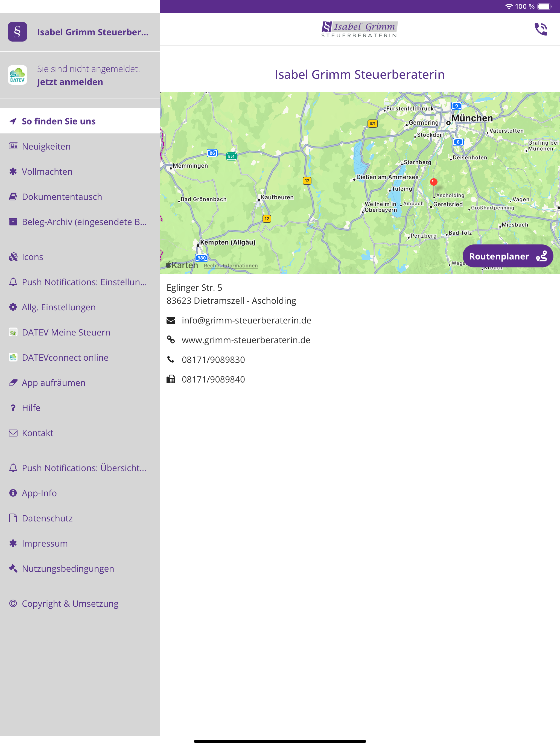The height and width of the screenshot is (747, 560).
Task: Tap the Kempten (Allgäu) label on map
Action: point(228,243)
